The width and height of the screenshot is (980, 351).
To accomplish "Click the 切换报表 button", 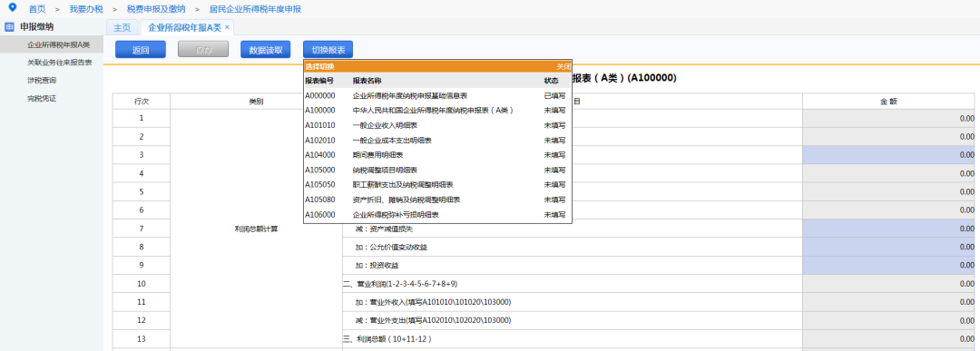I will coord(328,49).
